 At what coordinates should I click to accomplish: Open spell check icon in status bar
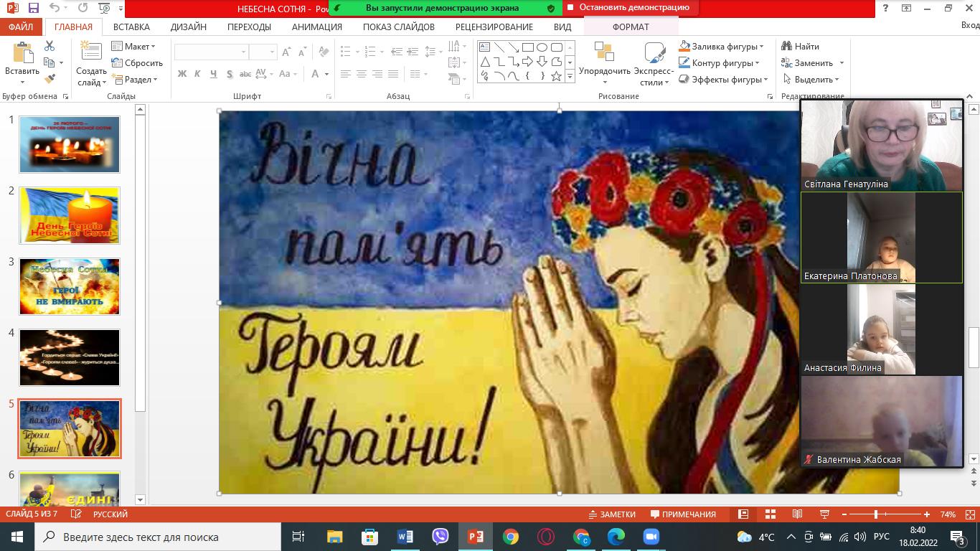[x=77, y=514]
